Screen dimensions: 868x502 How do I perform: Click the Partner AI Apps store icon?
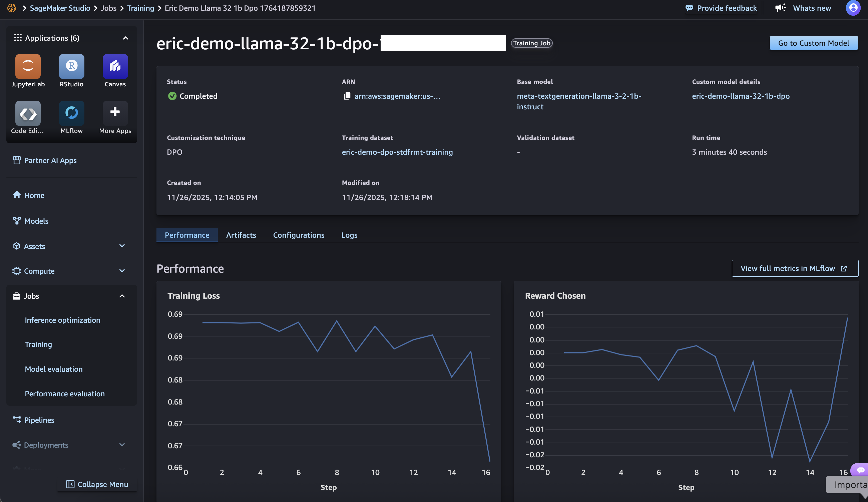coord(17,160)
